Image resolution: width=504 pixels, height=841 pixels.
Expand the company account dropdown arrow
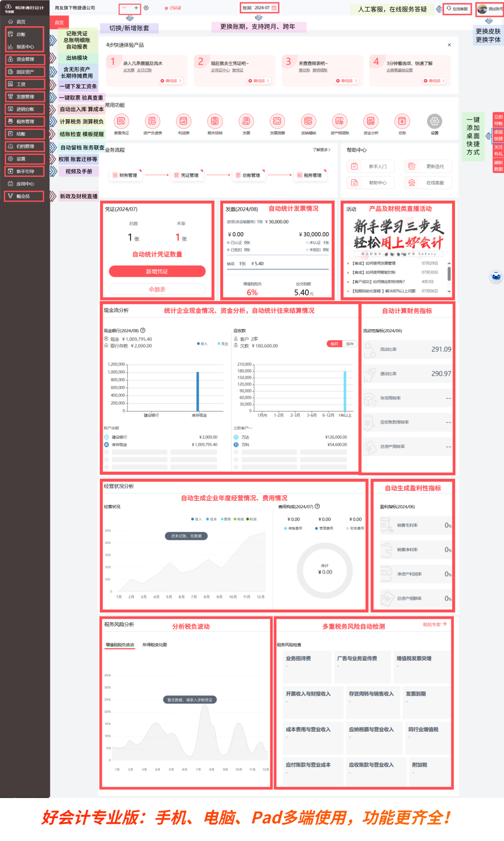(x=125, y=8)
